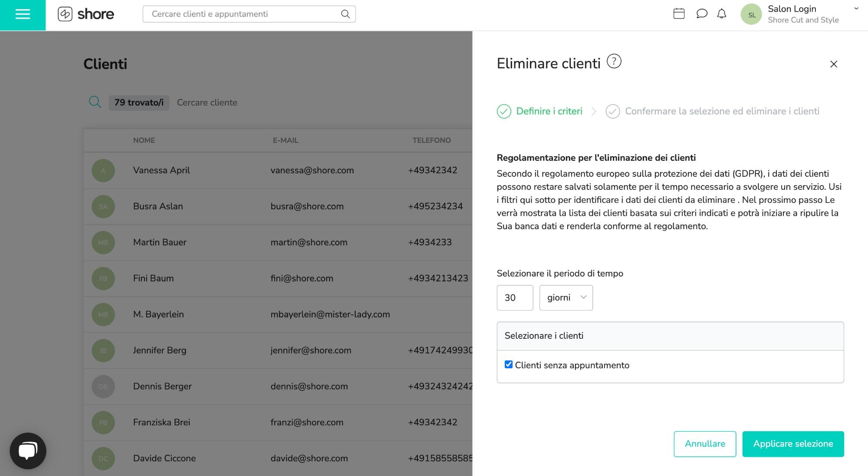The height and width of the screenshot is (476, 868).
Task: Focus the Cercare clienti e appuntamenti field
Action: (243, 14)
